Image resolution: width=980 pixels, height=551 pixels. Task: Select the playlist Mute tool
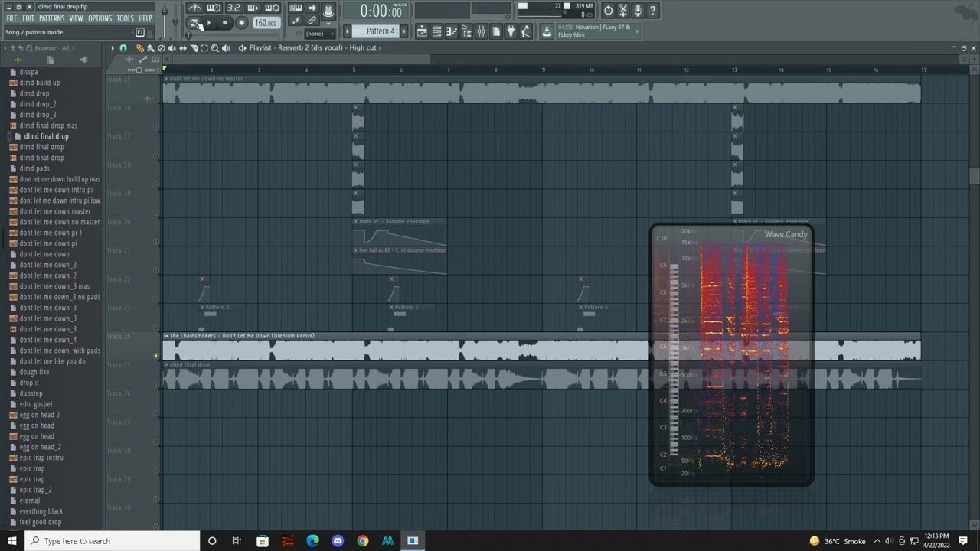click(171, 48)
